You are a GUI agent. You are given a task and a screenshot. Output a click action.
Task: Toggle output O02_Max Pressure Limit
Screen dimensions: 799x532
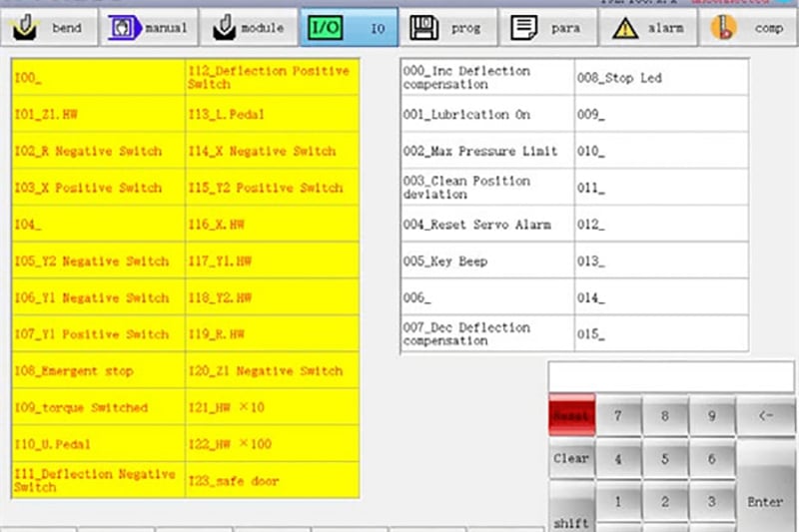point(487,151)
